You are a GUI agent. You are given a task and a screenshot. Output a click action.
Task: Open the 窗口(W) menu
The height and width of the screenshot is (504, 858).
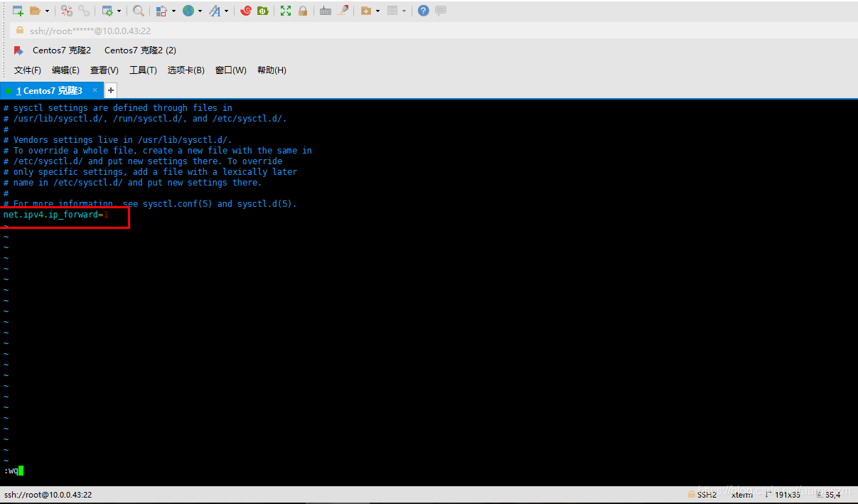click(x=231, y=70)
